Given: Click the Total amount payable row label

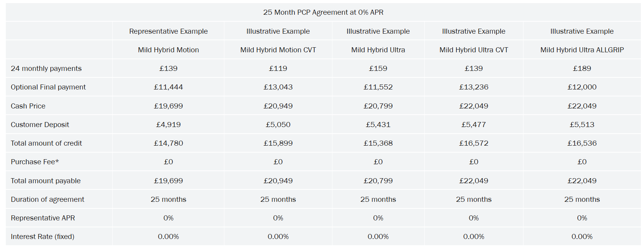Looking at the screenshot, I should pos(45,181).
